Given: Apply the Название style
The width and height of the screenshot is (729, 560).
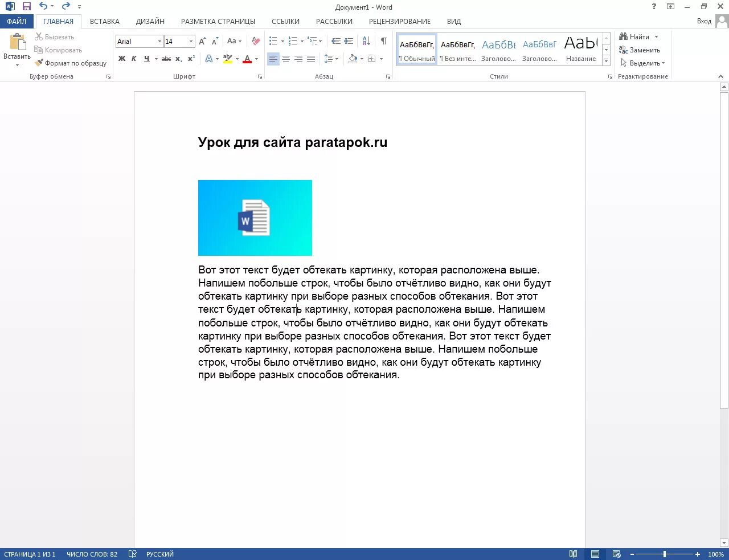Looking at the screenshot, I should point(581,48).
